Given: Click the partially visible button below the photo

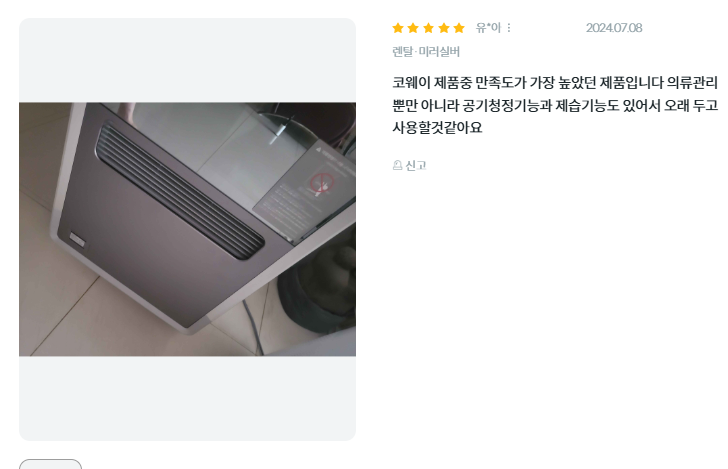Looking at the screenshot, I should (x=50, y=464).
